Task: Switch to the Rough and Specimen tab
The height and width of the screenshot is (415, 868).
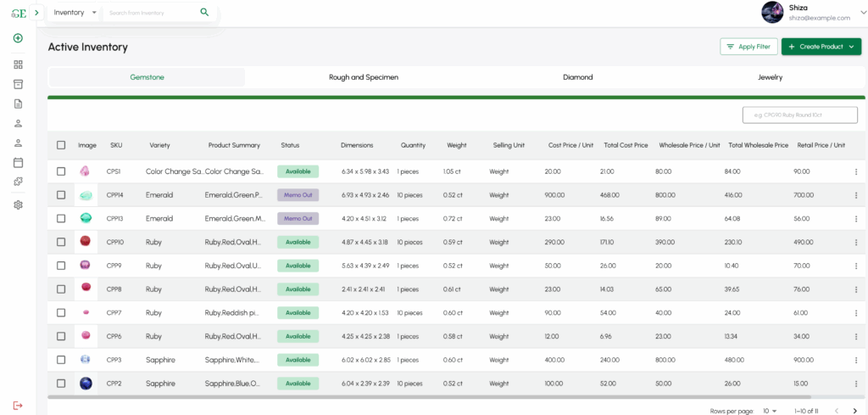Action: coord(363,77)
